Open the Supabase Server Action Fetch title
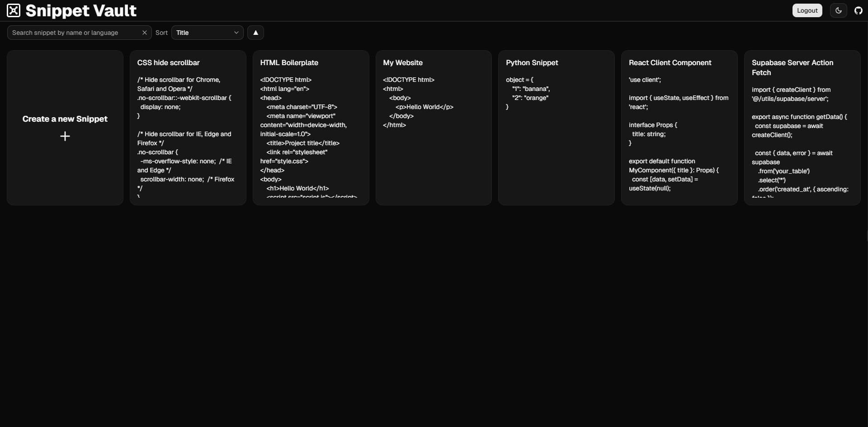This screenshot has width=868, height=427. click(793, 67)
